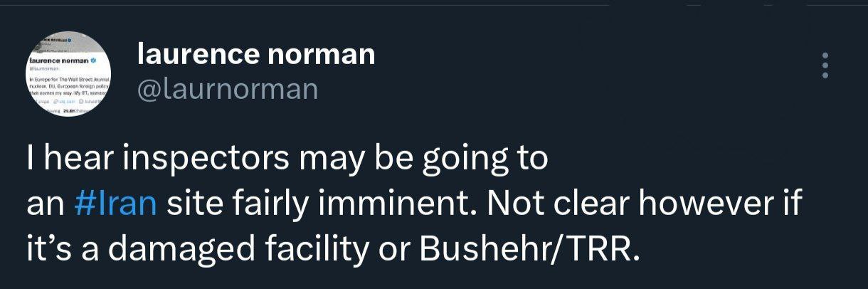Click the @laurnorman handle
The height and width of the screenshot is (289, 868).
227,90
